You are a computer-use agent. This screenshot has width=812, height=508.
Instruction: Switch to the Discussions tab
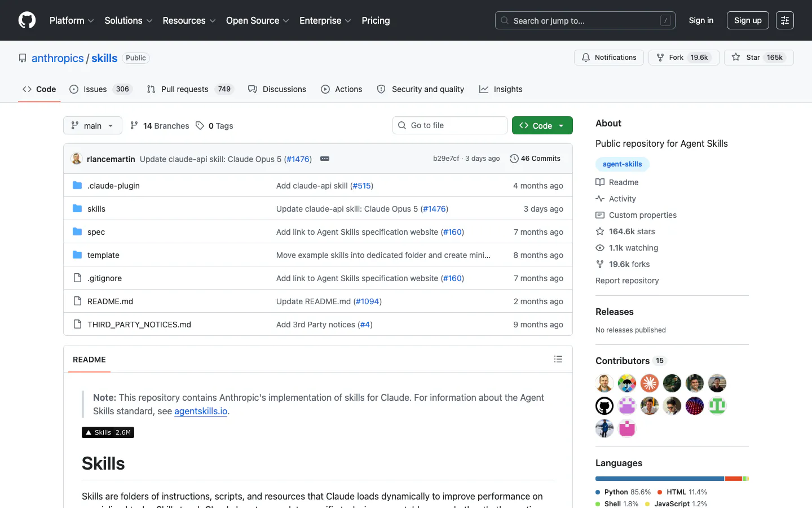[277, 89]
